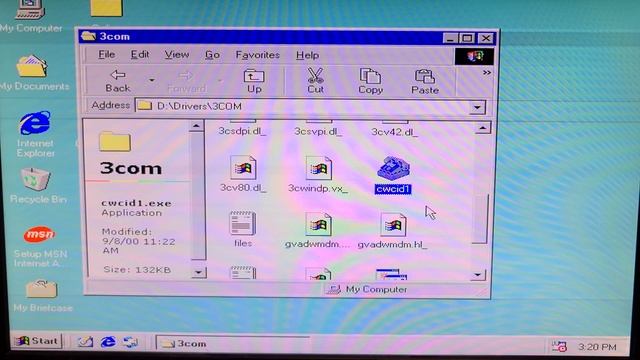Click the info pane scrollbar thumb
This screenshot has height=360, width=640.
coord(198,195)
